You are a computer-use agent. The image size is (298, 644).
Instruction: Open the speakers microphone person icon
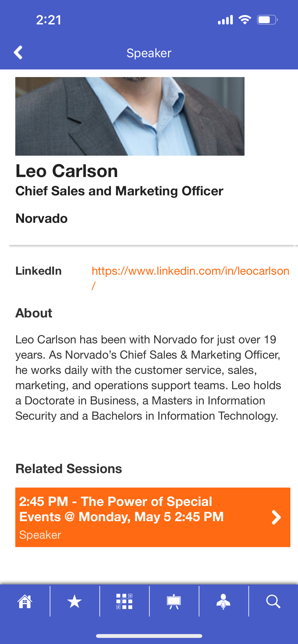(x=223, y=602)
